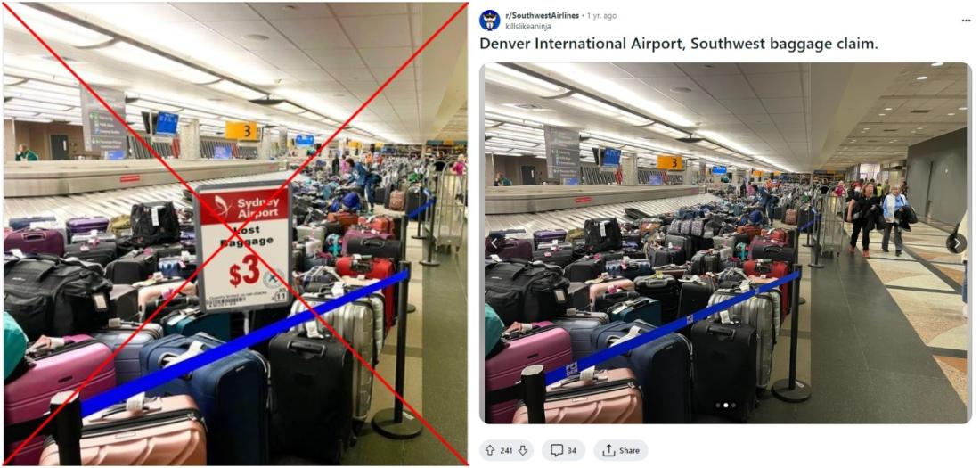The image size is (980, 468).
Task: Select the first carousel dot indicator
Action: click(717, 406)
